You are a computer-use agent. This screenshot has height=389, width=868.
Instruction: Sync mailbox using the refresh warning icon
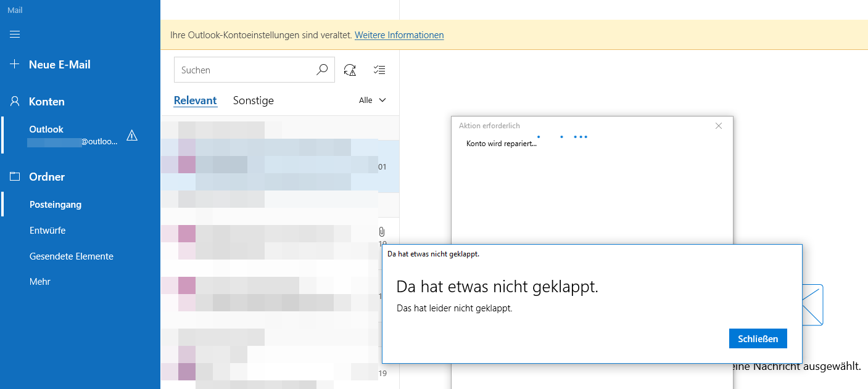click(350, 70)
